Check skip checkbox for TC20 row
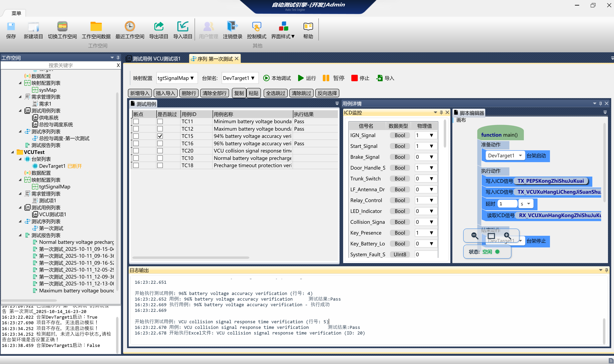The image size is (614, 364). 160,151
